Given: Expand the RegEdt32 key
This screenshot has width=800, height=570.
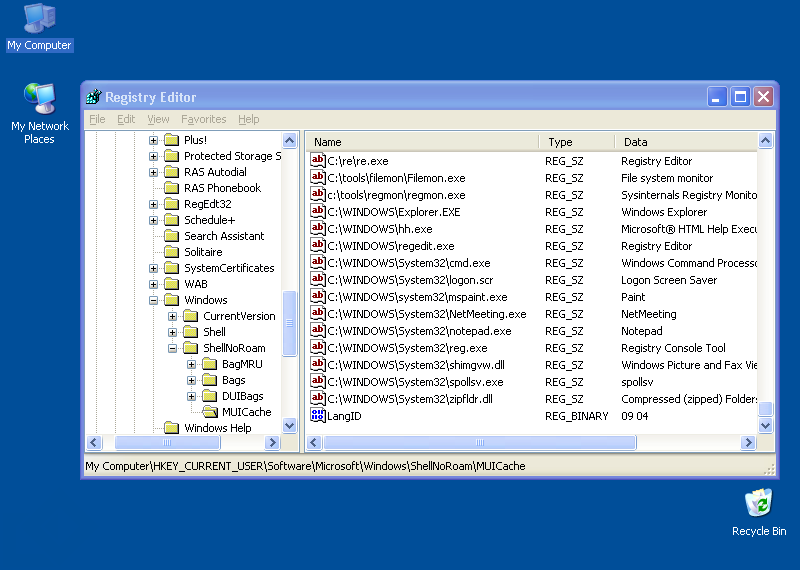Looking at the screenshot, I should [153, 204].
